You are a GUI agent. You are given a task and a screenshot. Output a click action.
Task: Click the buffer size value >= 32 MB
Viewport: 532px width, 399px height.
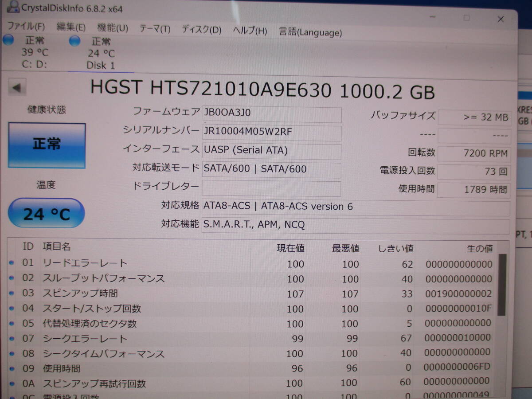point(474,118)
